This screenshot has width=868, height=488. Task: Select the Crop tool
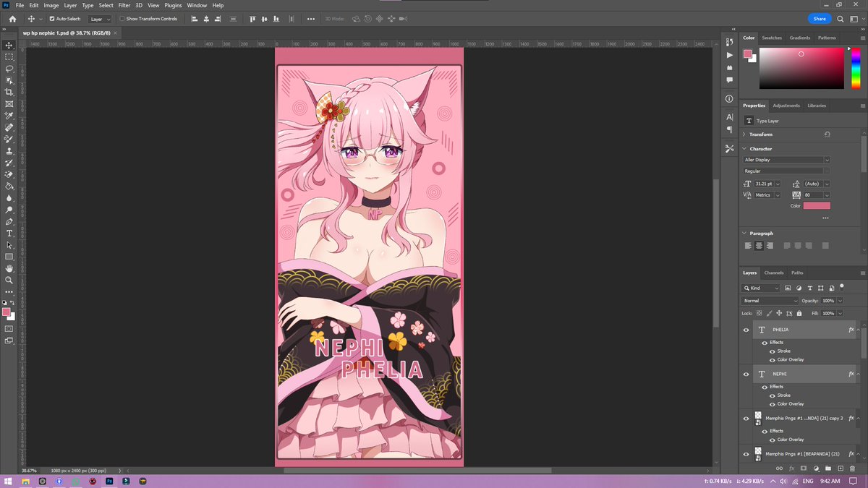pos(9,92)
